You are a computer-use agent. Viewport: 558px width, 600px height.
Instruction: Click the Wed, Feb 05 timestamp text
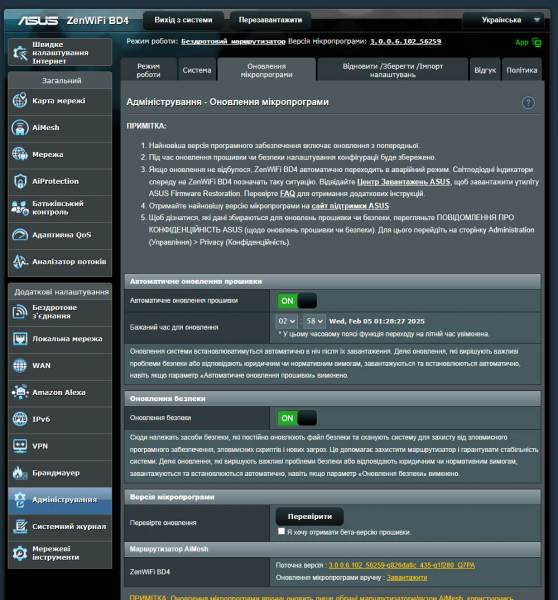[x=377, y=321]
